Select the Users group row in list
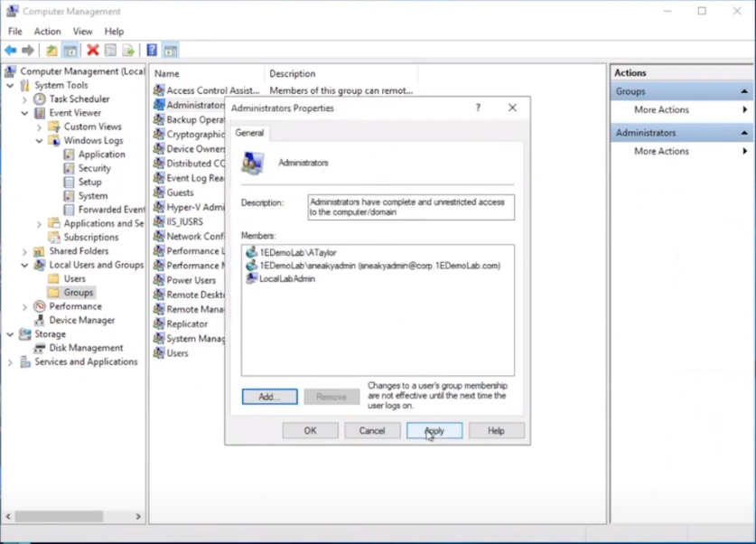Viewport: 756px width, 544px height. (177, 353)
